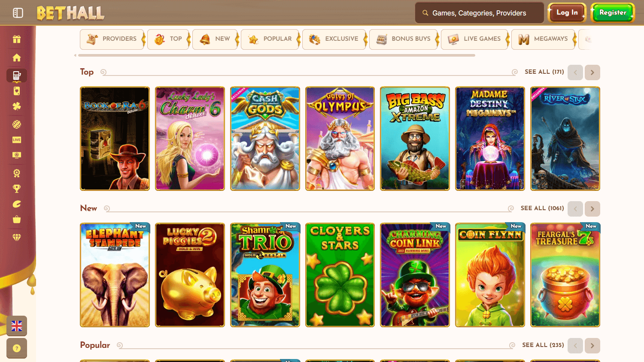Open SEE ALL (1061) for New games
644x362 pixels.
click(x=542, y=208)
